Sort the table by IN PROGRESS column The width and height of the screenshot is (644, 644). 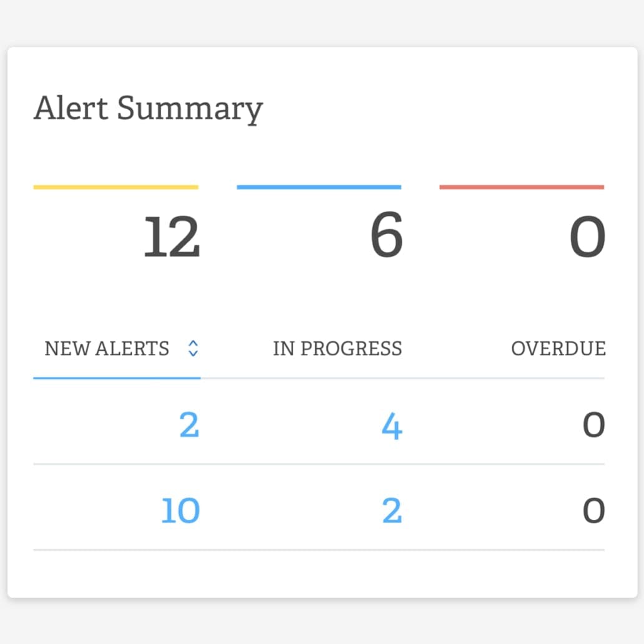338,349
